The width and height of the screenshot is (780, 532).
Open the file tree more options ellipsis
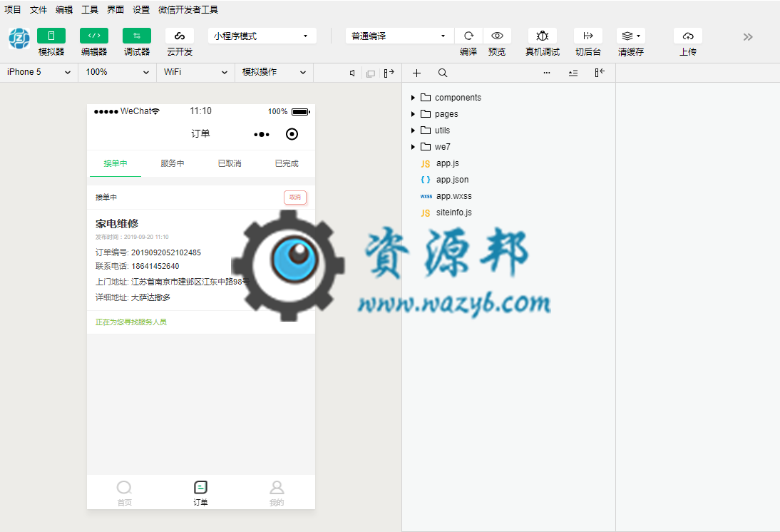coord(547,73)
